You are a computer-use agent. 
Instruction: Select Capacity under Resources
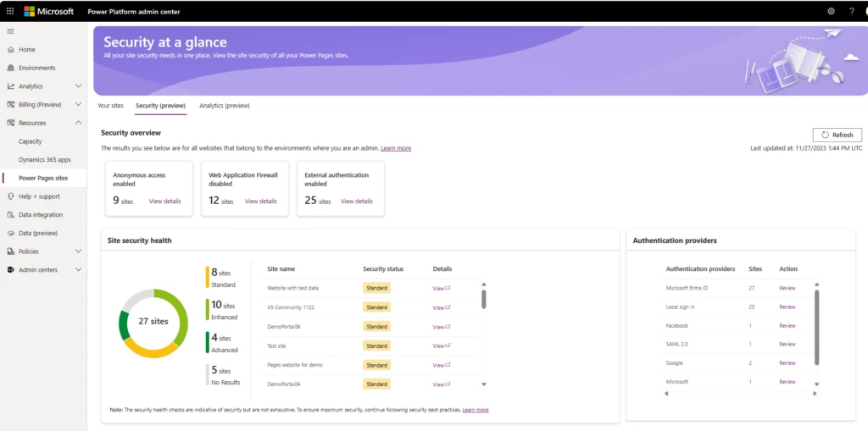pos(31,141)
